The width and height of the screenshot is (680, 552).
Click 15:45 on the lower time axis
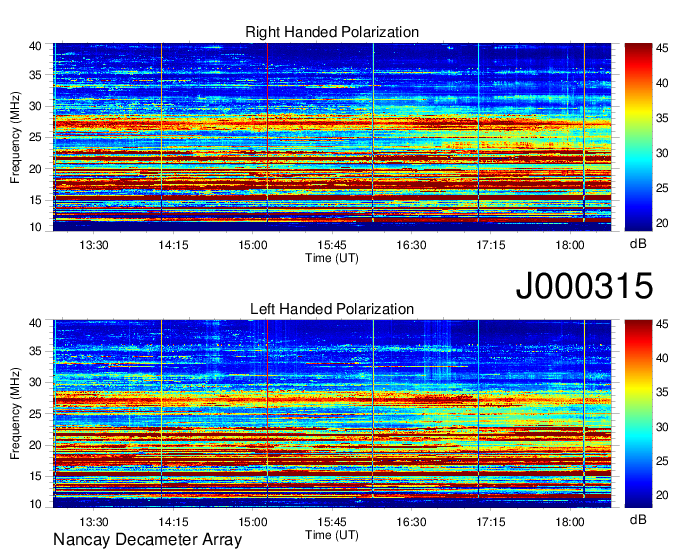[332, 522]
